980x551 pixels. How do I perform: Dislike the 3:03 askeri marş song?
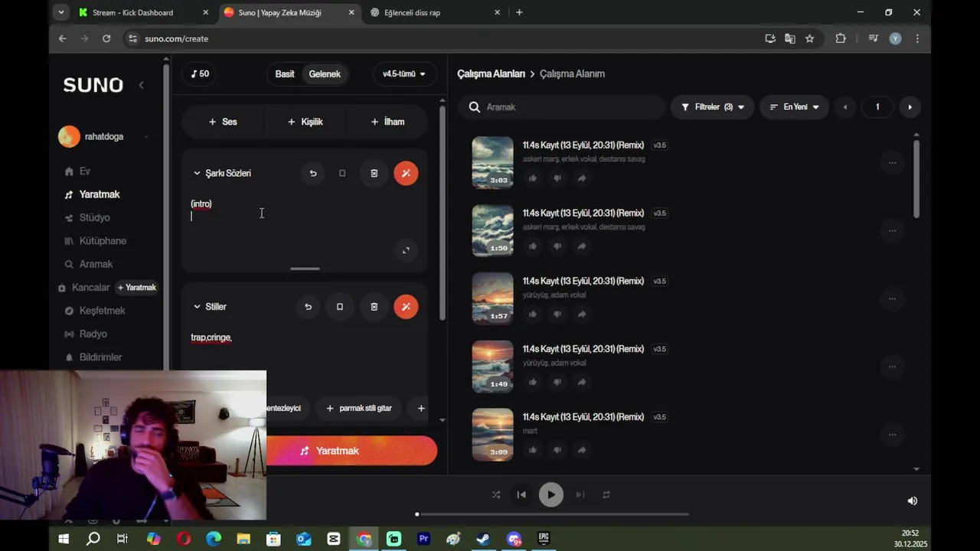pyautogui.click(x=557, y=178)
